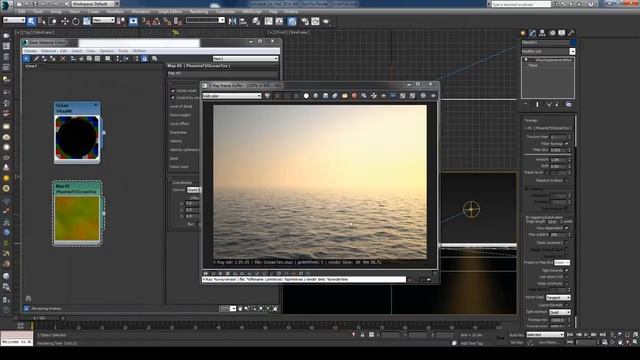Click the Auto Key button
The width and height of the screenshot is (640, 360).
(x=516, y=335)
